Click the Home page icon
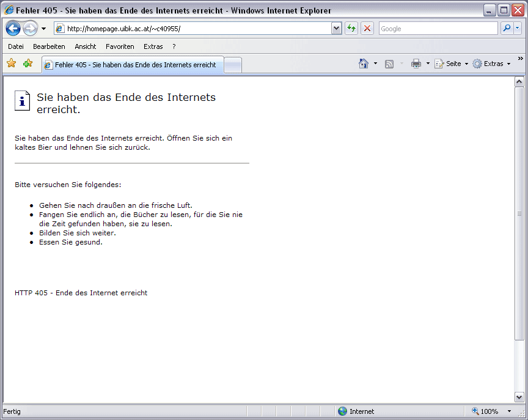This screenshot has height=420, width=528. click(x=364, y=64)
